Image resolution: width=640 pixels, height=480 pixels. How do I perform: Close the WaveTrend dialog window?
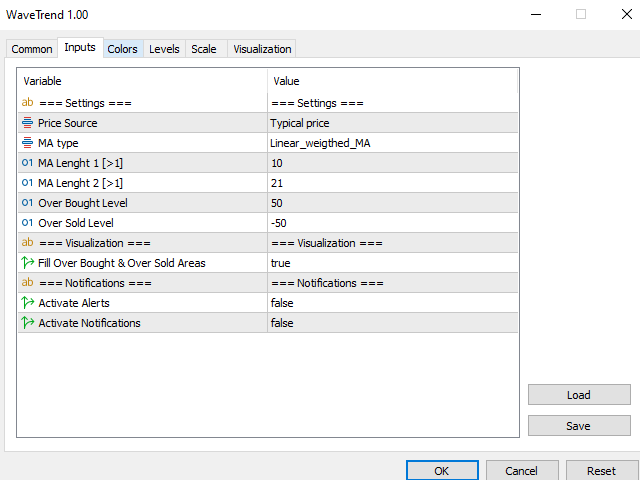pyautogui.click(x=627, y=14)
